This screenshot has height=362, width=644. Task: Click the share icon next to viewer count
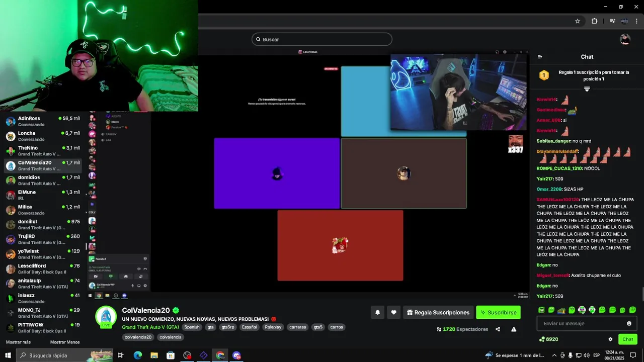click(498, 329)
